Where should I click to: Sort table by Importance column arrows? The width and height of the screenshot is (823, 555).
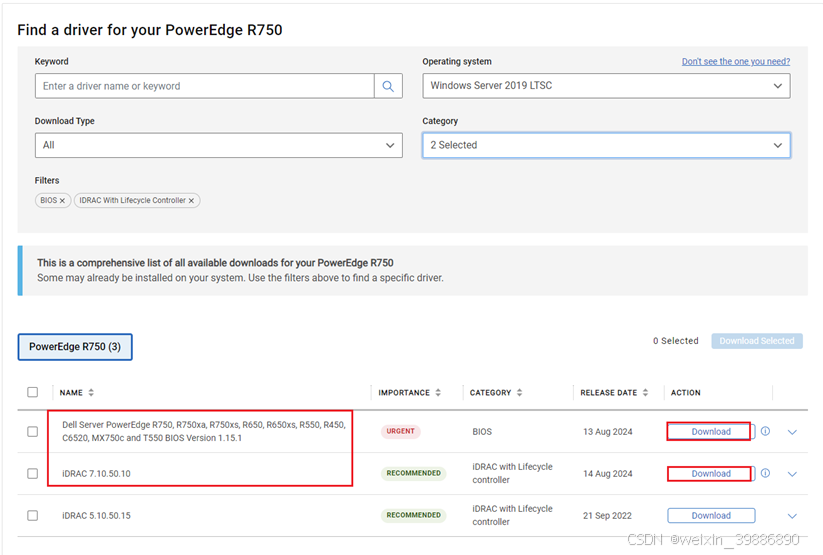click(x=438, y=393)
